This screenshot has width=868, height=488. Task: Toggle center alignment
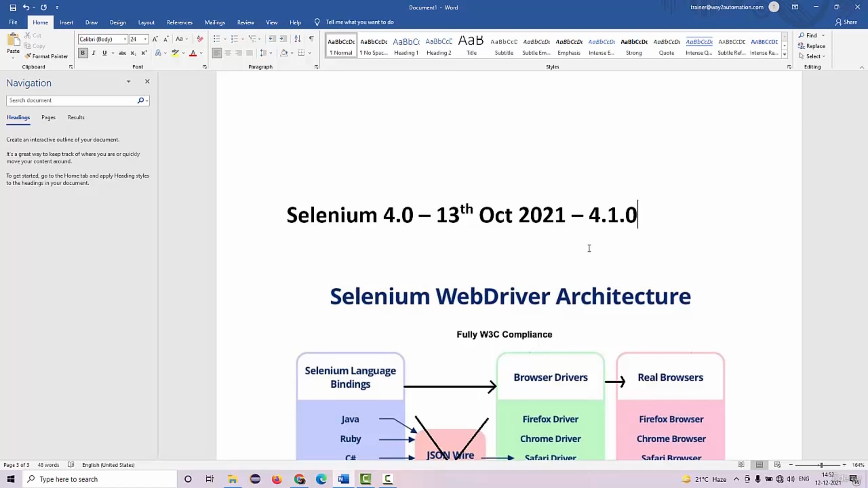[228, 53]
